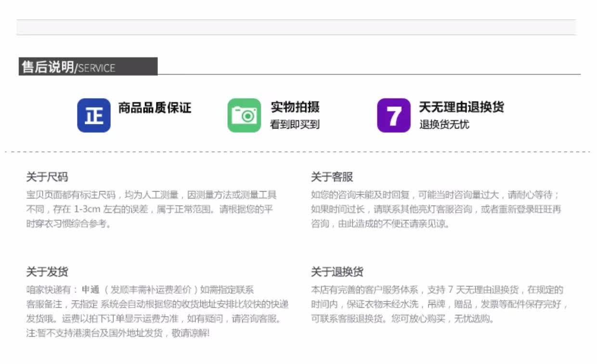Screen dimensions: 597x364
Task: Click the 关于客服 section heading
Action: [332, 177]
